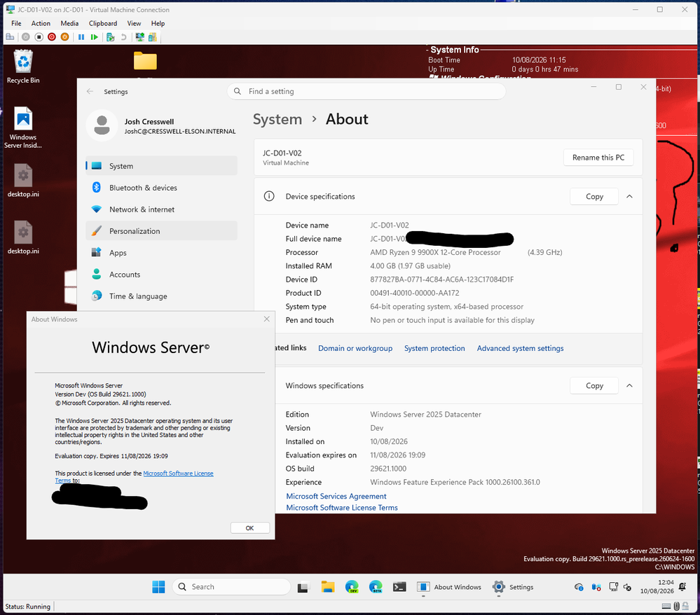Open the Help menu

[158, 23]
